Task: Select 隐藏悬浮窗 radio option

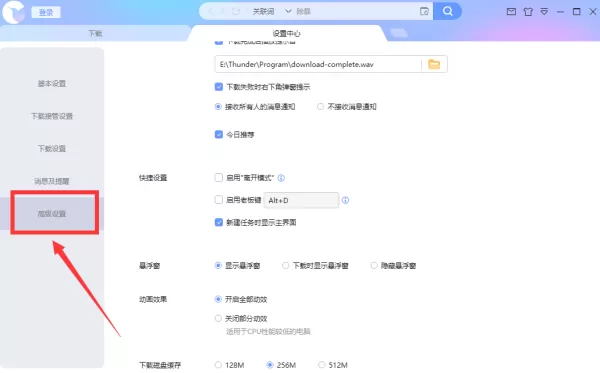Action: (374, 265)
